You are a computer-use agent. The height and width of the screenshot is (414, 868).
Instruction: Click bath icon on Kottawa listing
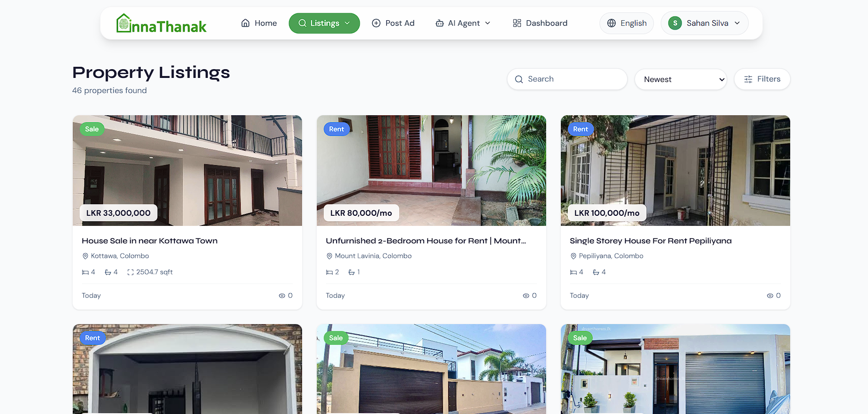108,272
